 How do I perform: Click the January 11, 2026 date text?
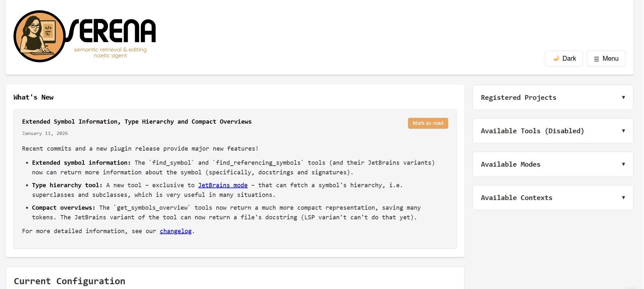coord(45,133)
